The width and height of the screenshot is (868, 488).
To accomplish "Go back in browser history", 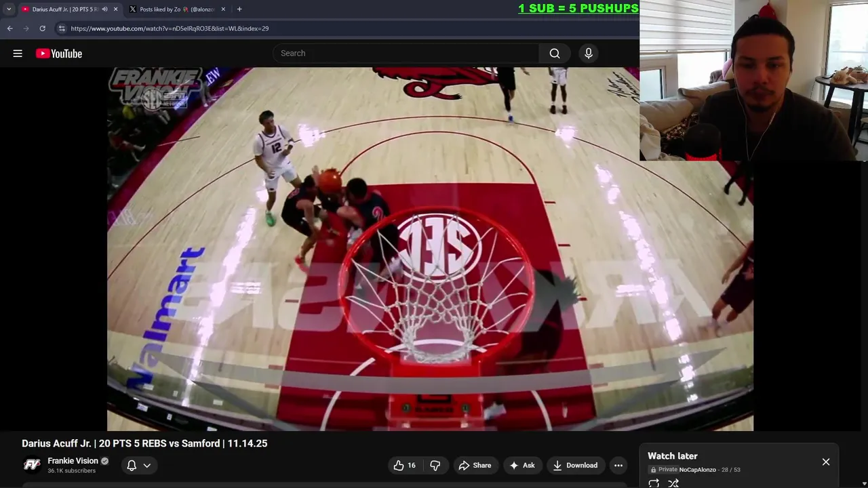I will [x=9, y=28].
